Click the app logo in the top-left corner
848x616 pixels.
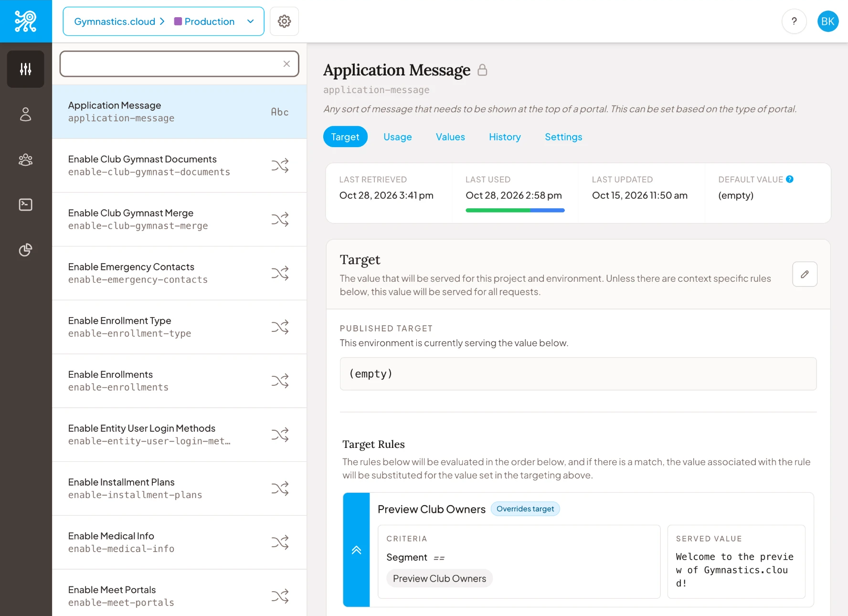(x=26, y=21)
